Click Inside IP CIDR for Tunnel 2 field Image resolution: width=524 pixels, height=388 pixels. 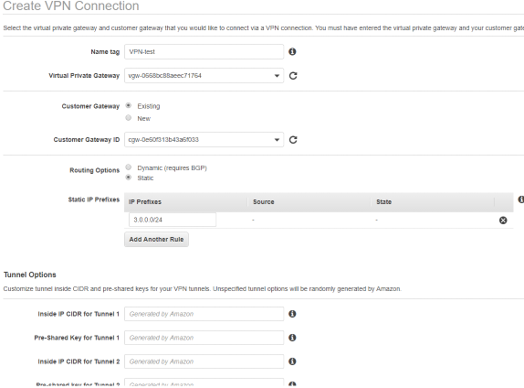tap(204, 361)
